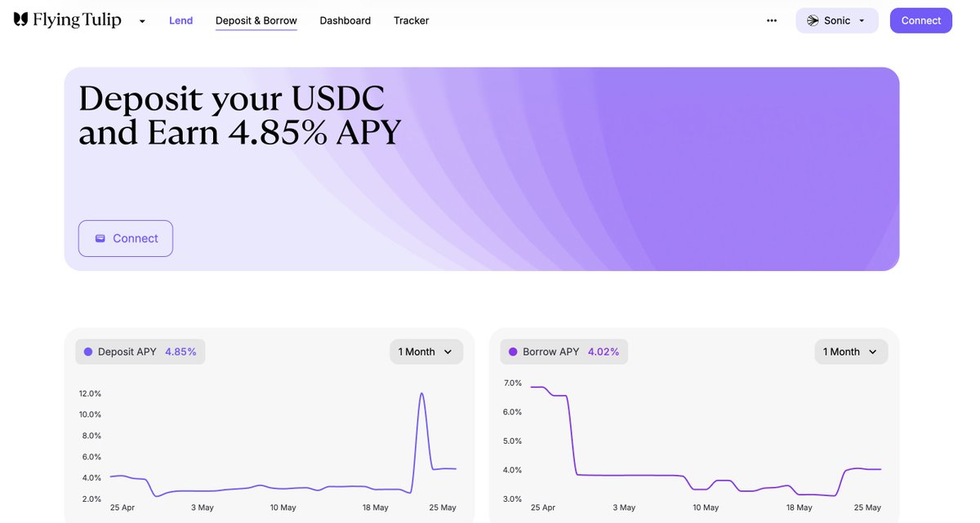The image size is (980, 523).
Task: Click the 7.0% label on borrow chart
Action: pos(513,383)
